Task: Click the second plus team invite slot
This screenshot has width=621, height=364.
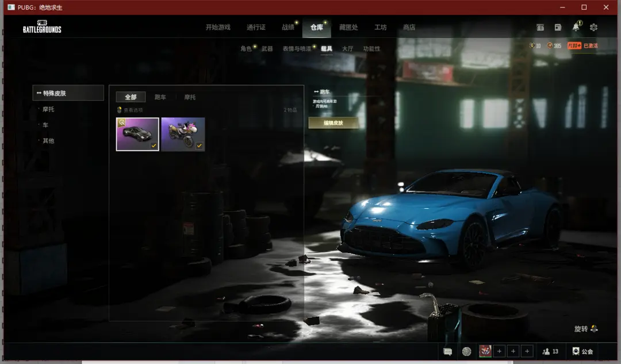Action: point(513,351)
